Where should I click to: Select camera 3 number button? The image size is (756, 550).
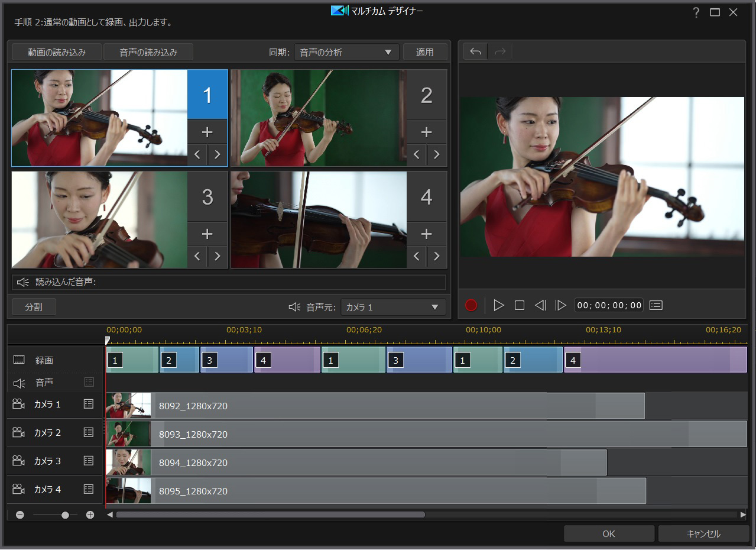coord(207,197)
